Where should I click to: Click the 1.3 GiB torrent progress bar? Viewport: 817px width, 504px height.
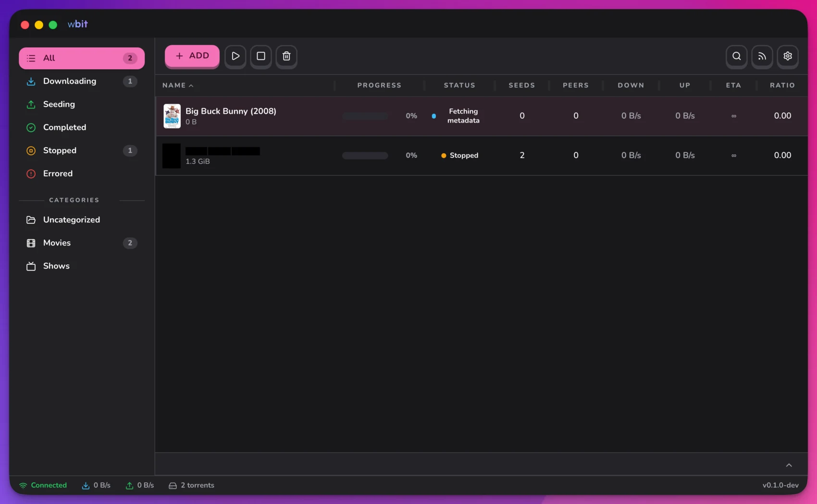(365, 156)
